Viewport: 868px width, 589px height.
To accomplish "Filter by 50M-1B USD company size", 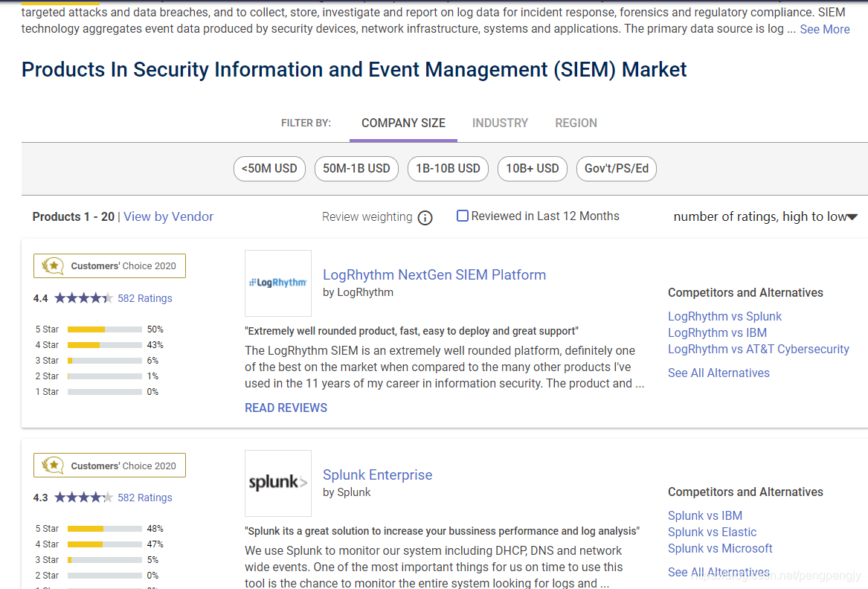I will click(356, 168).
